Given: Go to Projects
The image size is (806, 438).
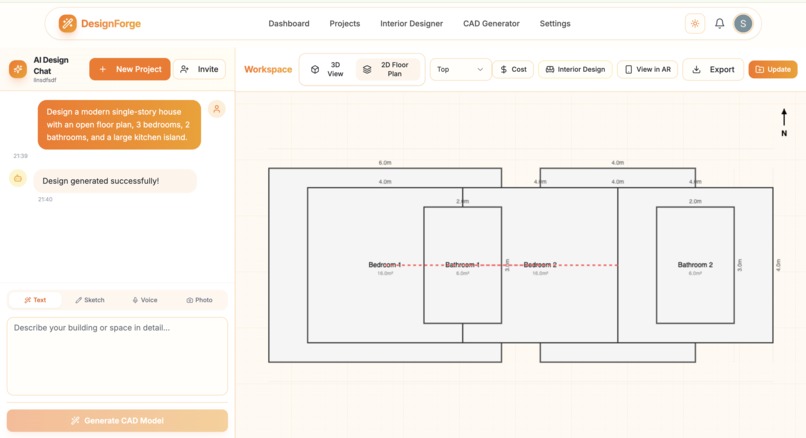Looking at the screenshot, I should pos(344,24).
